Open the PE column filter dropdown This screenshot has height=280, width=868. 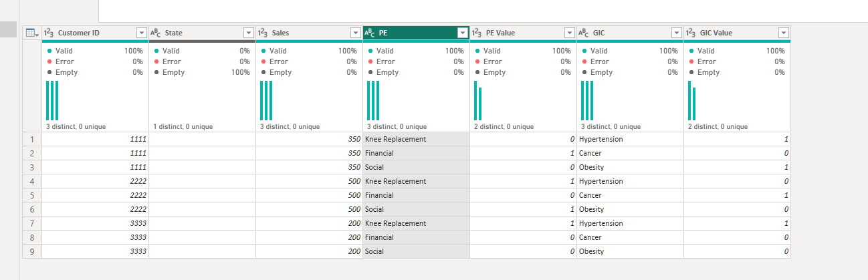(462, 33)
